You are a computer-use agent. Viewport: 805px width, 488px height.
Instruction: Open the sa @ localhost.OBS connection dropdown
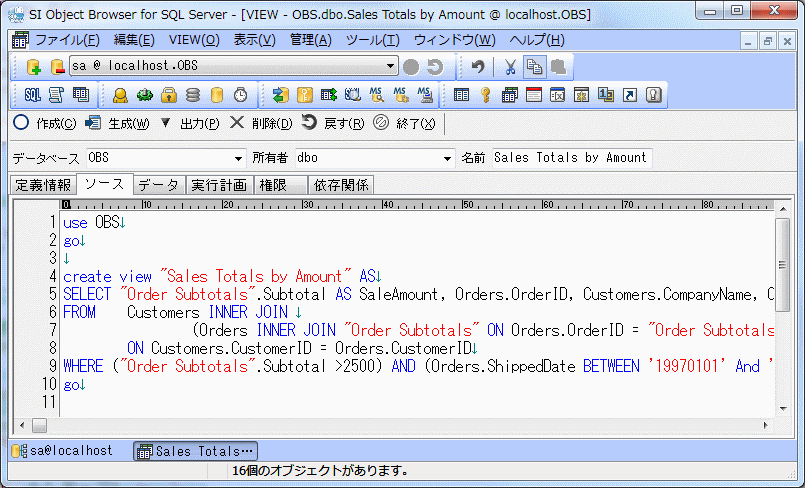click(x=391, y=67)
